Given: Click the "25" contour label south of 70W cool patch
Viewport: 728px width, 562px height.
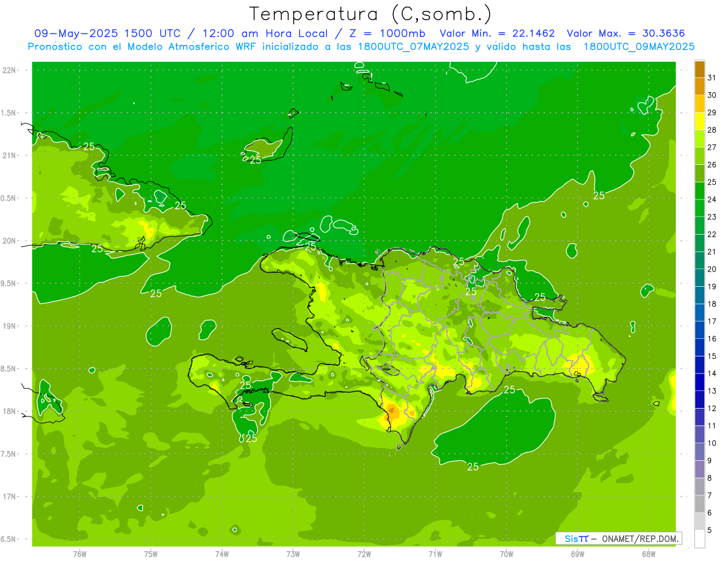Looking at the screenshot, I should pos(473,466).
